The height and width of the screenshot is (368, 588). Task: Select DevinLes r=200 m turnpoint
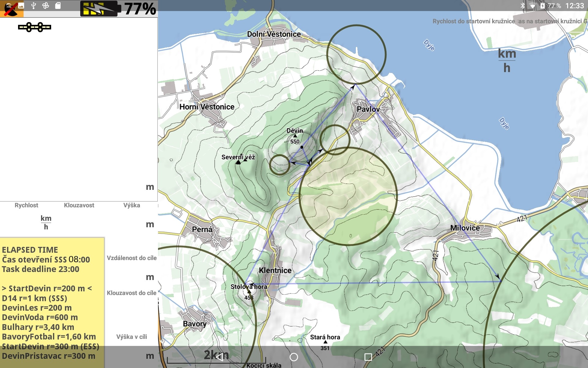click(37, 308)
